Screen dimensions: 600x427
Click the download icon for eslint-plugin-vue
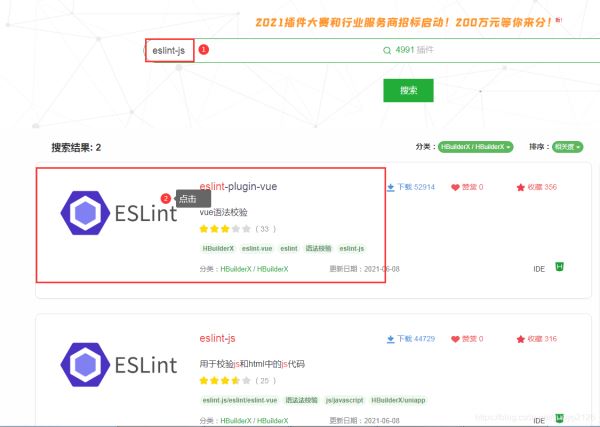pos(391,187)
